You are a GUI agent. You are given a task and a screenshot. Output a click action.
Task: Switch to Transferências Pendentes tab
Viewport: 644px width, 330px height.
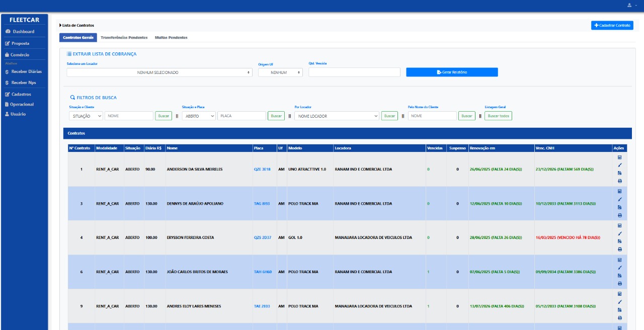tap(124, 38)
